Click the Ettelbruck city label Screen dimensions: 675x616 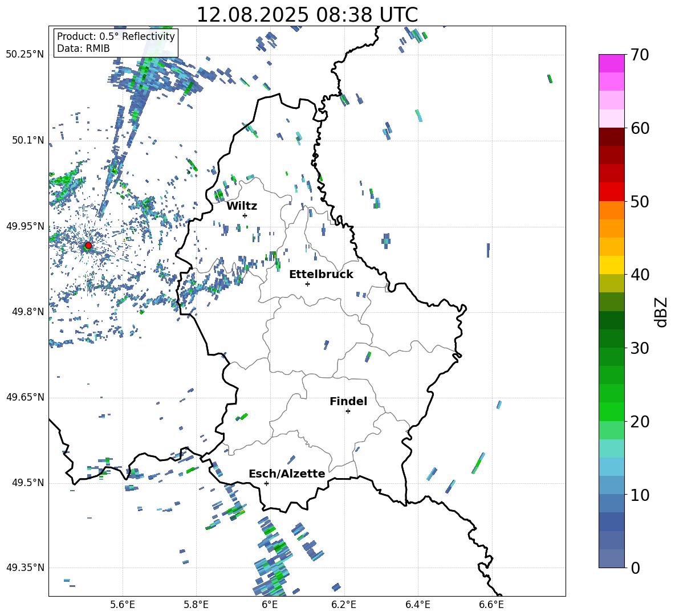[x=321, y=275]
